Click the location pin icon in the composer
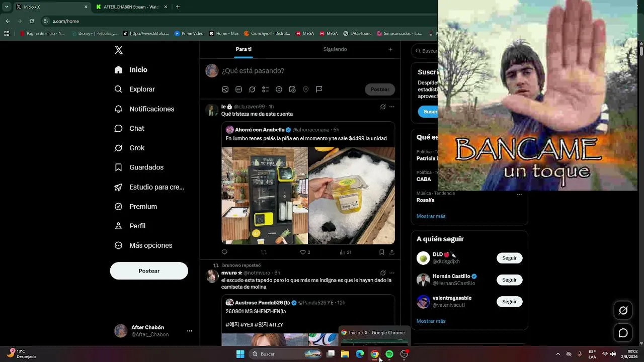 305,89
